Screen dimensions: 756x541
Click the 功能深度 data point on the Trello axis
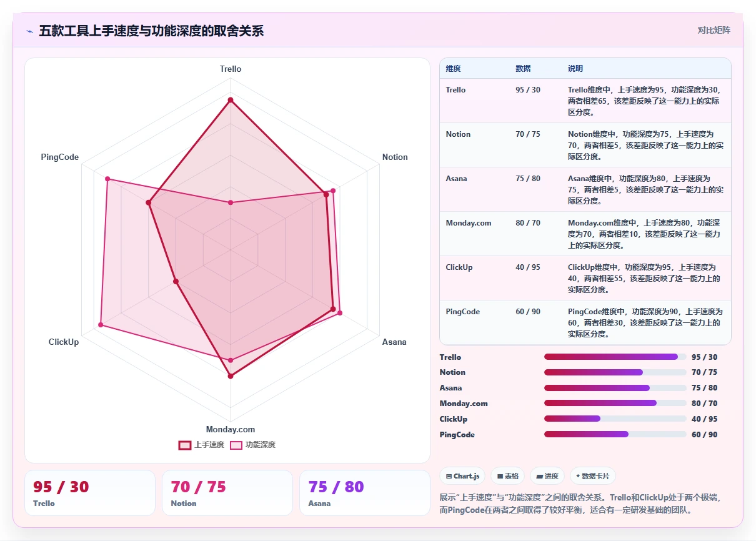(231, 202)
